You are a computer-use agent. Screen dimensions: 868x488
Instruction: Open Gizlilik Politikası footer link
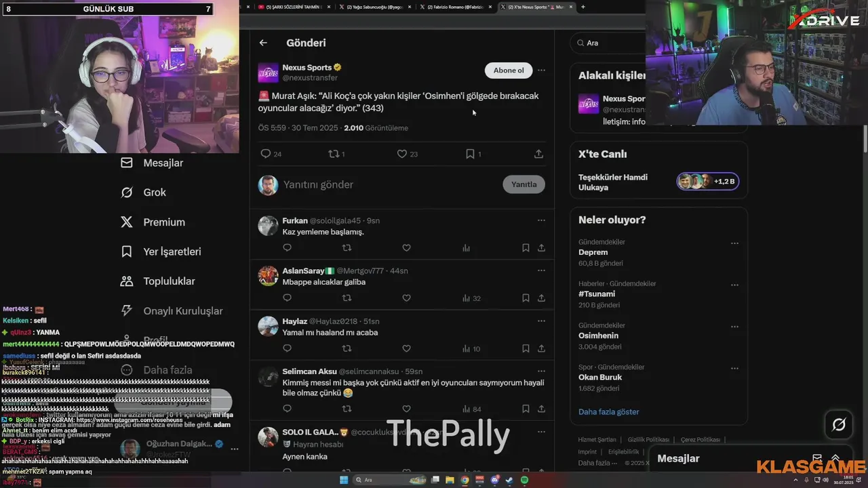pos(648,440)
